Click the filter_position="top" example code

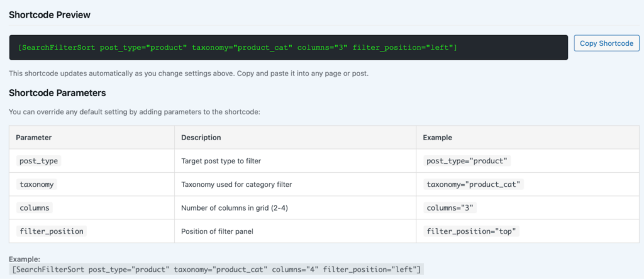(x=472, y=231)
